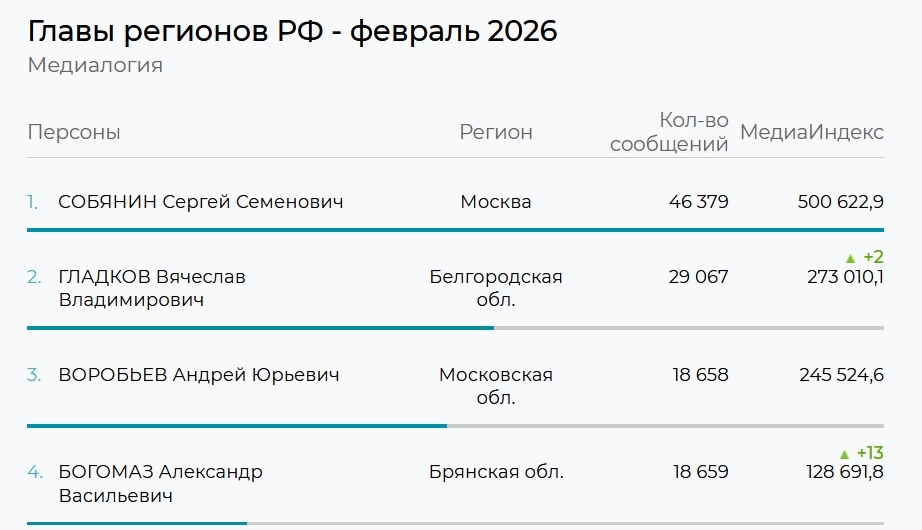Click the green up arrow beside +13
Viewport: 922px width, 530px height.
(844, 453)
